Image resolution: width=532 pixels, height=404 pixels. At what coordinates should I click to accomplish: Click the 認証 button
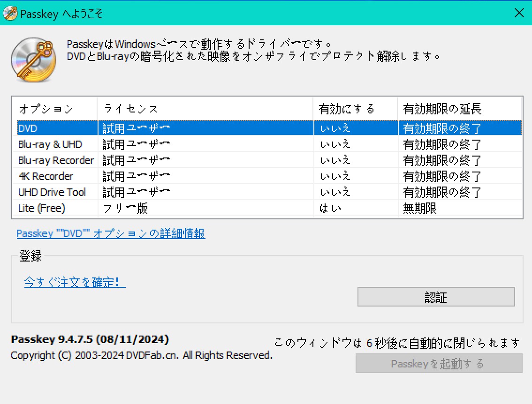tap(436, 297)
